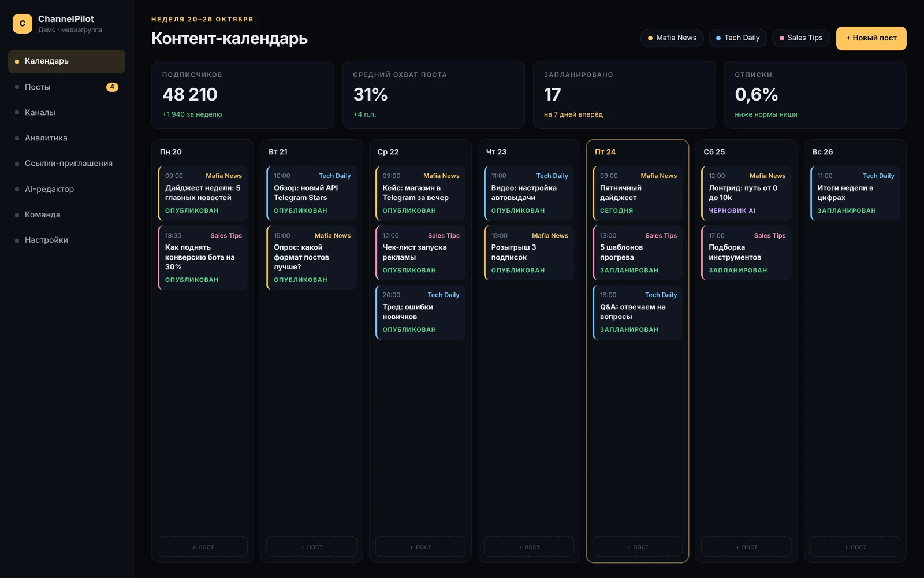Select the Пт 24 day header

click(x=605, y=152)
